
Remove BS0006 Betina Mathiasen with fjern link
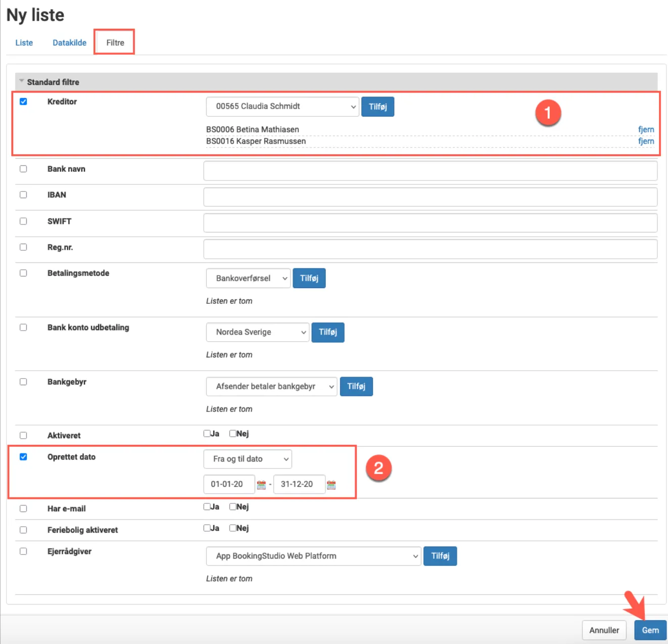[x=646, y=129]
